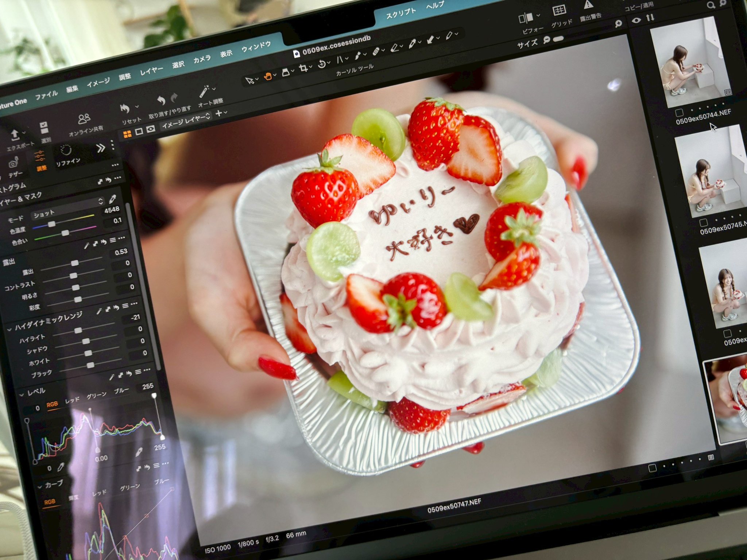Viewport: 747px width, 560px height.
Task: Open Online Sharing (オンライン共有) people icon
Action: tap(84, 118)
